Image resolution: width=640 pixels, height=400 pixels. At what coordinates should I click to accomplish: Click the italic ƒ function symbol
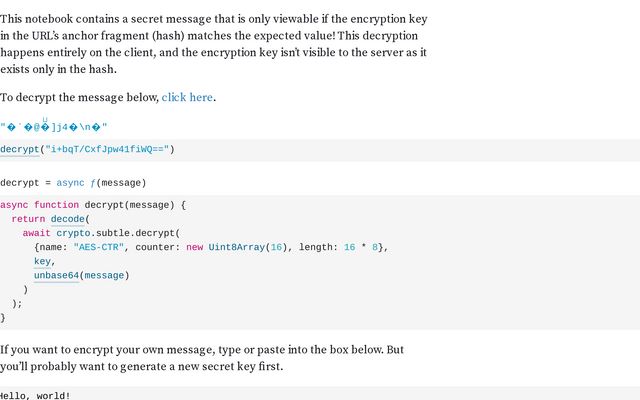tap(93, 183)
